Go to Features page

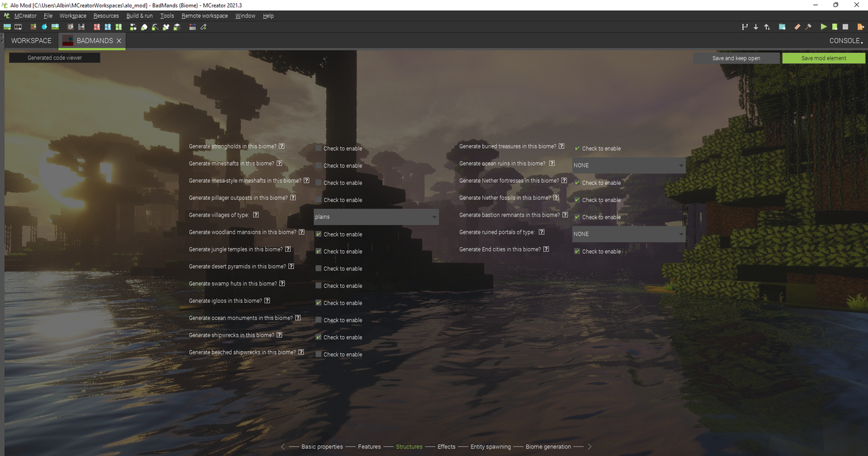[x=370, y=447]
